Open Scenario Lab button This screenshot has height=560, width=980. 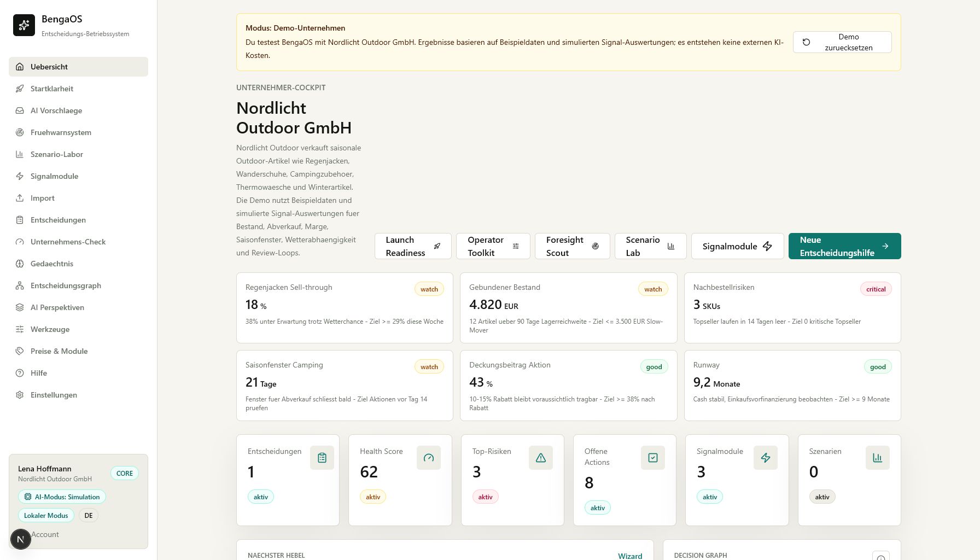[x=650, y=246]
